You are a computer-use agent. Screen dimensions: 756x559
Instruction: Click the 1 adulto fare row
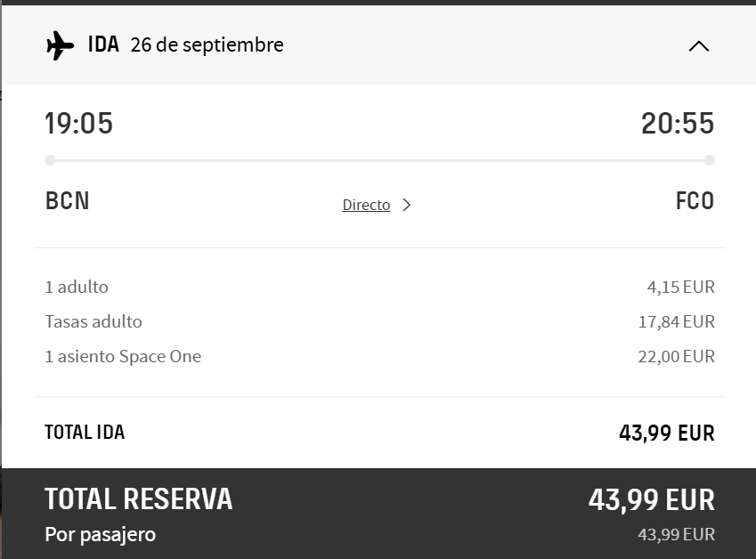pos(379,287)
